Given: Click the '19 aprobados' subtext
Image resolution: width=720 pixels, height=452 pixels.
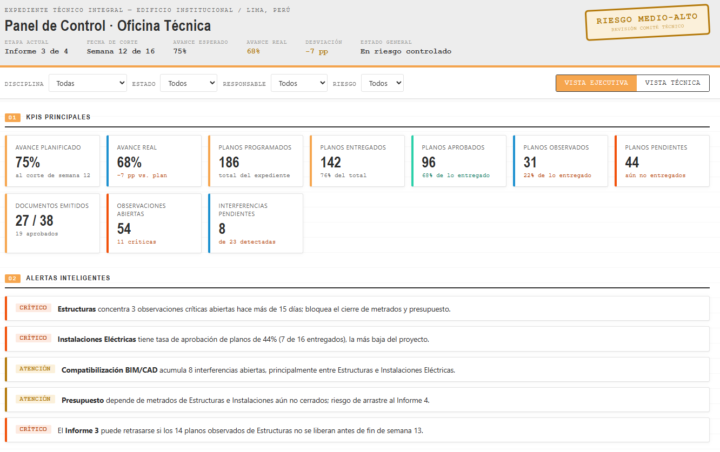Looking at the screenshot, I should tap(37, 234).
